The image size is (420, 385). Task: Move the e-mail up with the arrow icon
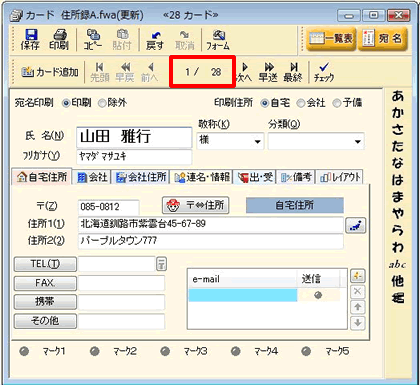(x=358, y=307)
